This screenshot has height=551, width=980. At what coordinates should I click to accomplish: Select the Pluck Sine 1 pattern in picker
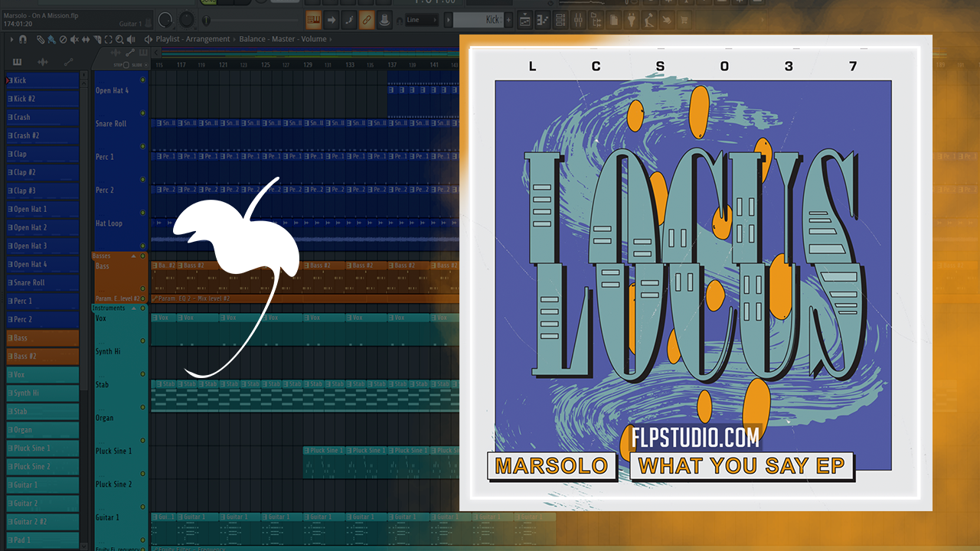(42, 448)
